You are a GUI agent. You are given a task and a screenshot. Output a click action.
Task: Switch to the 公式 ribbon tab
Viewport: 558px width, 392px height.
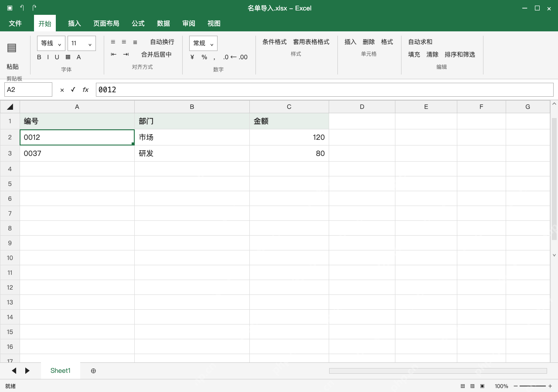(138, 24)
